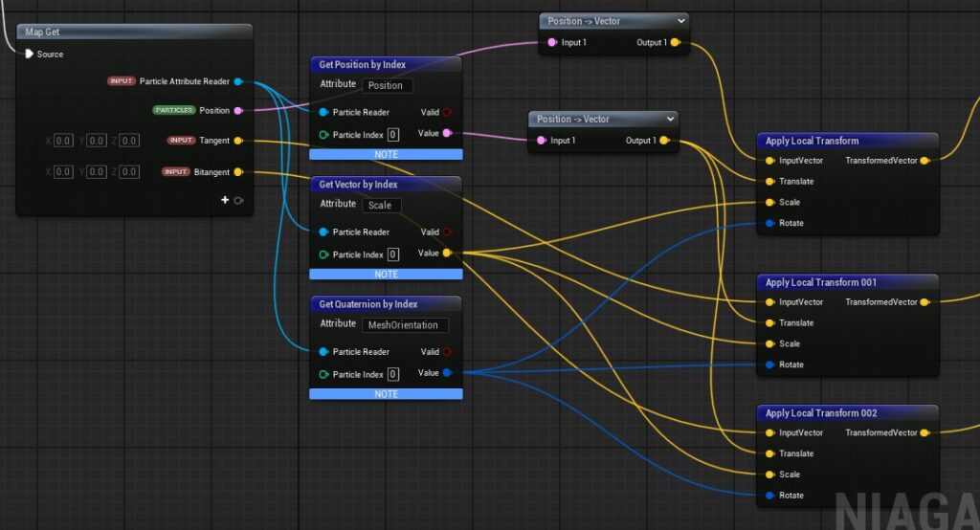Click the add pin plus icon on Map Get
This screenshot has height=530, width=980.
(x=225, y=200)
